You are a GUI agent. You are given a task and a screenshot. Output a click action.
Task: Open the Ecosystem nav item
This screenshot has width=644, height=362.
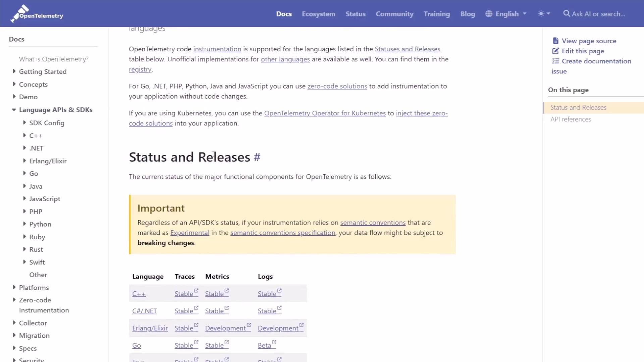tap(318, 14)
